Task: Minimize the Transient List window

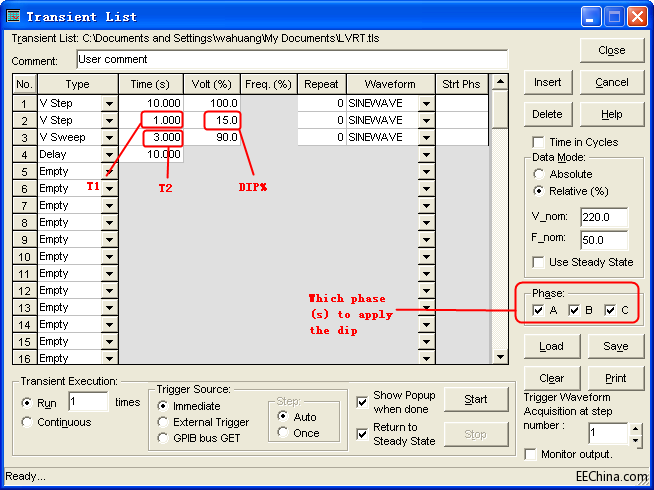Action: coord(591,17)
